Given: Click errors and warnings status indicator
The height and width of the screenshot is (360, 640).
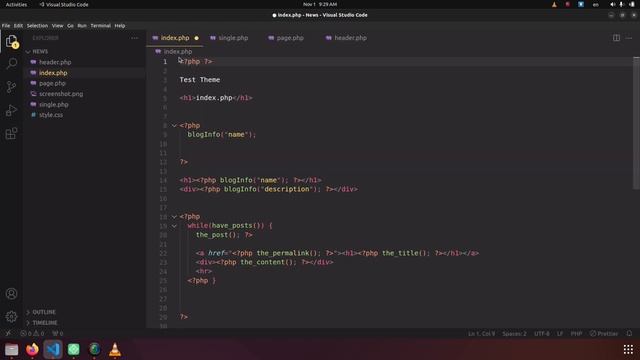Looking at the screenshot, I should [x=32, y=333].
